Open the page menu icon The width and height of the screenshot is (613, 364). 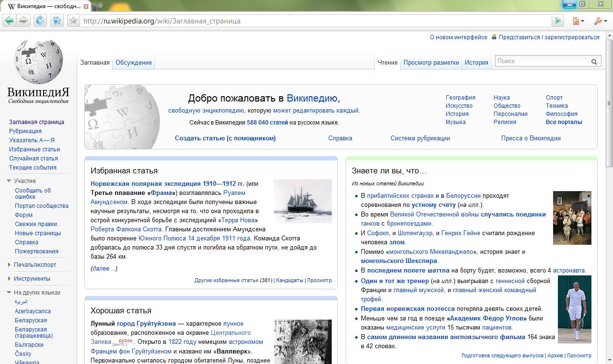(x=578, y=21)
